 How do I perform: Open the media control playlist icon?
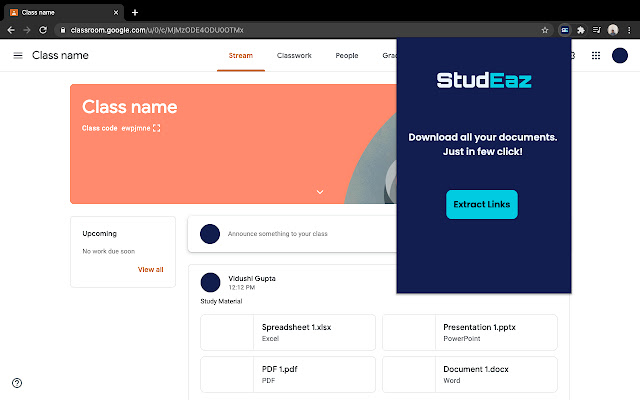click(597, 30)
